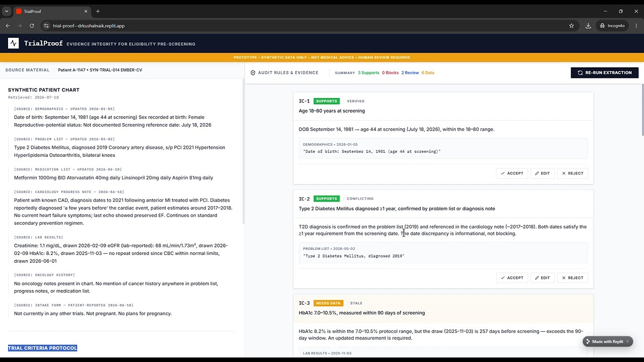Click the NEEDS DATA badge on IC-3

click(328, 303)
